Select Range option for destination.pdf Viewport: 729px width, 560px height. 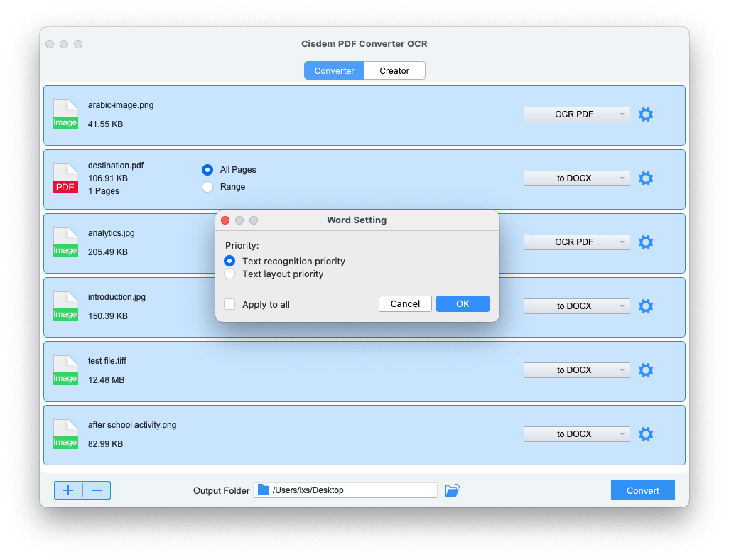pos(207,187)
